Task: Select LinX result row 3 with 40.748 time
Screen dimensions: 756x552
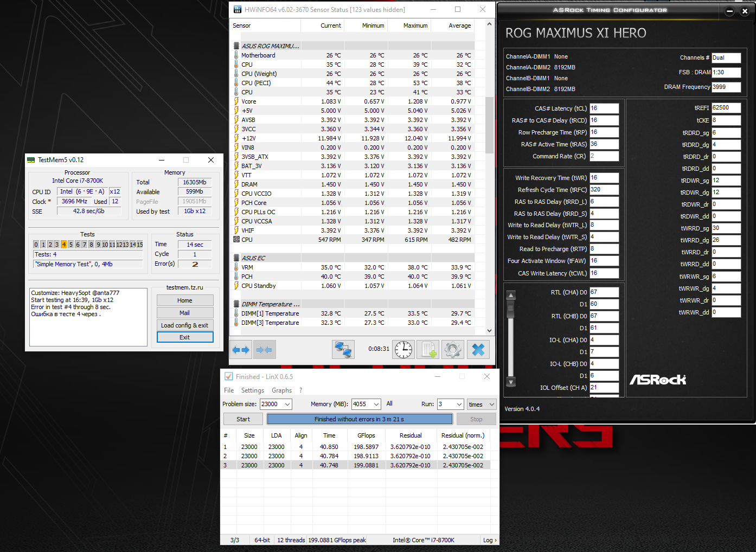Action: click(x=356, y=465)
